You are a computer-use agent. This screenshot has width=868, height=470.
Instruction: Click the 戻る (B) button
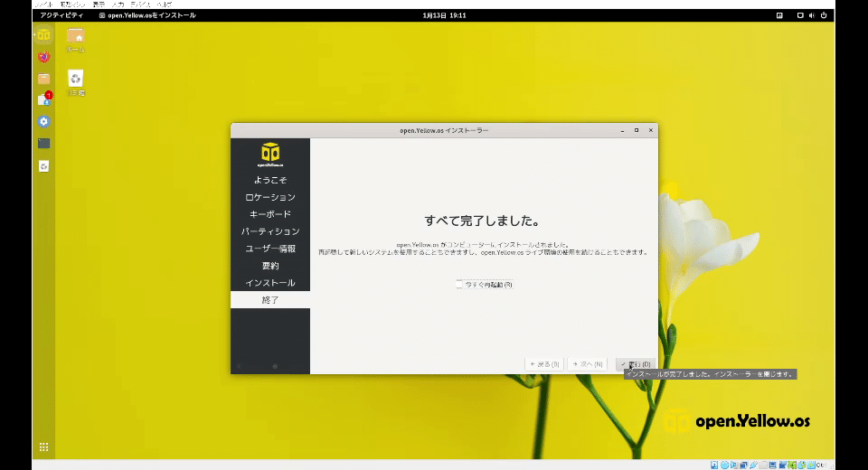pos(544,364)
